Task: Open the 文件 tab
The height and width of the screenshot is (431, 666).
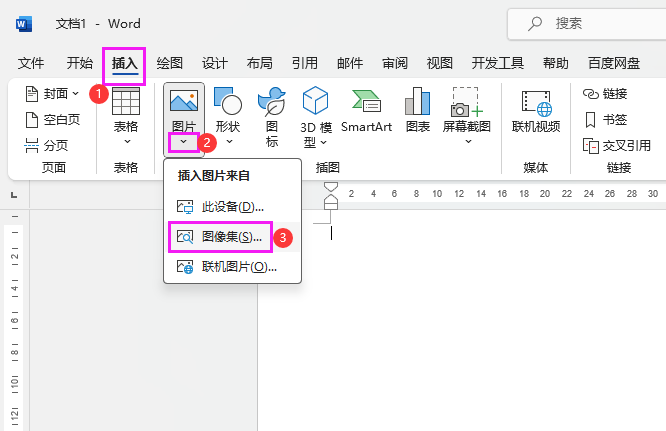Action: (x=31, y=63)
